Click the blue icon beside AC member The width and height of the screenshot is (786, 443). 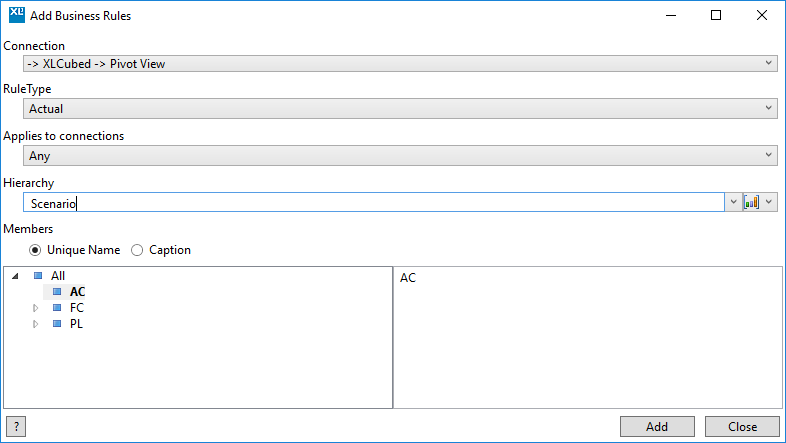[x=57, y=292]
